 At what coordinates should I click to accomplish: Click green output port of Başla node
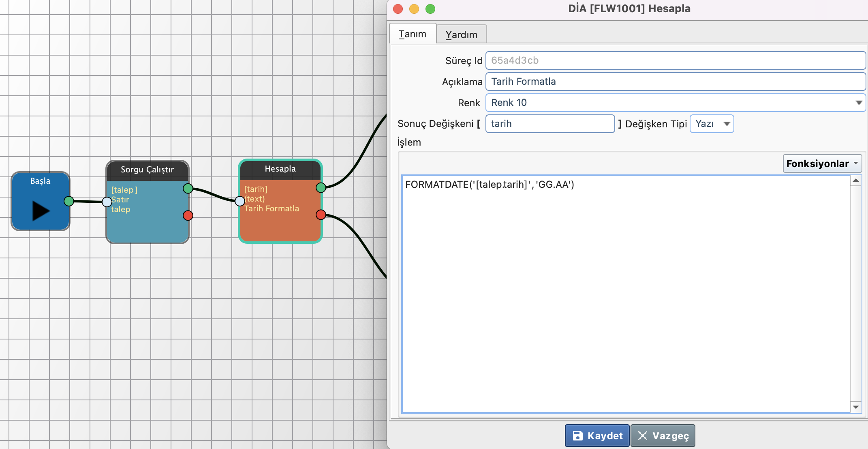69,201
